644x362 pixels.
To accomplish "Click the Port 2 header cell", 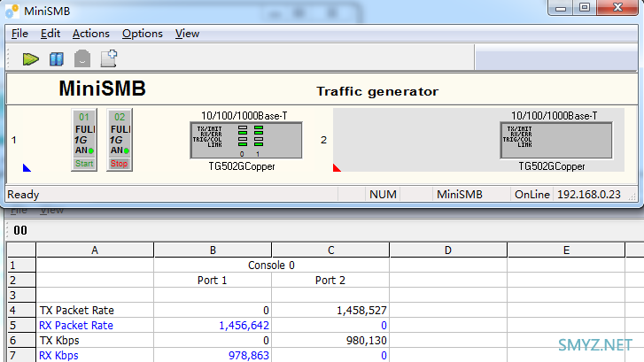I will coord(330,281).
